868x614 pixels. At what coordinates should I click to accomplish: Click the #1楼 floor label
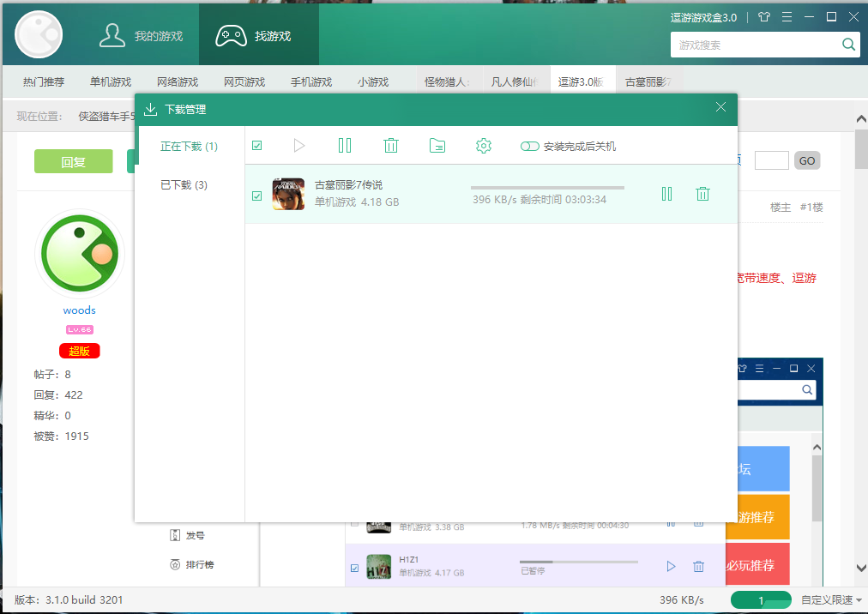811,208
